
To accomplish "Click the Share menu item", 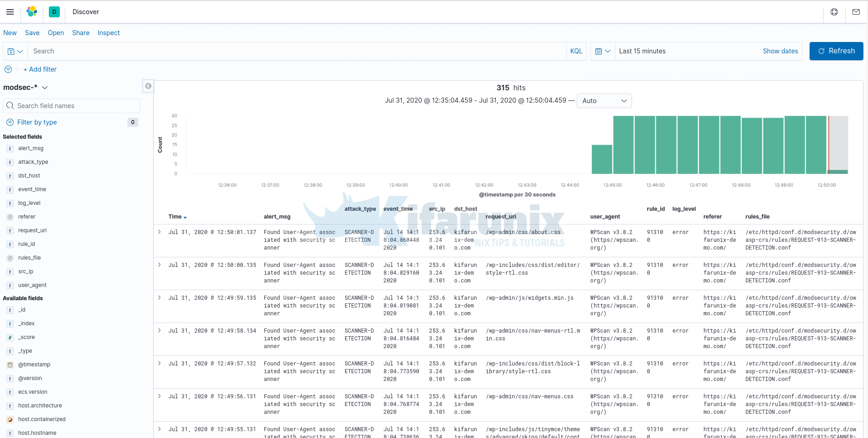I will pyautogui.click(x=80, y=33).
